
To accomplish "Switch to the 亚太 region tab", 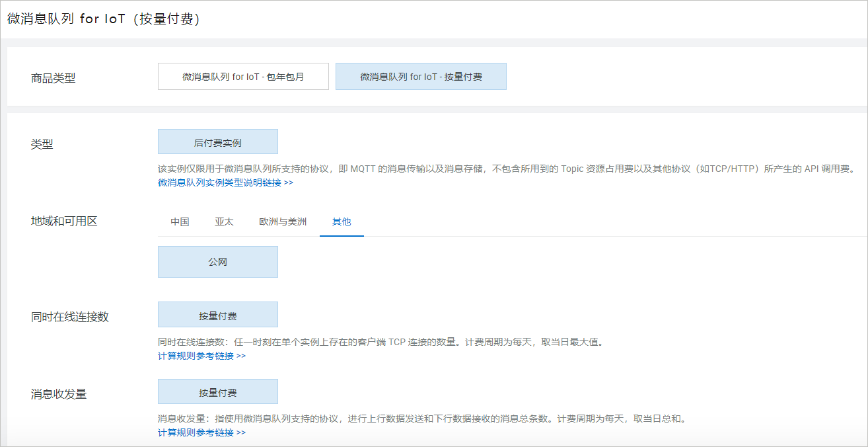I will [224, 222].
